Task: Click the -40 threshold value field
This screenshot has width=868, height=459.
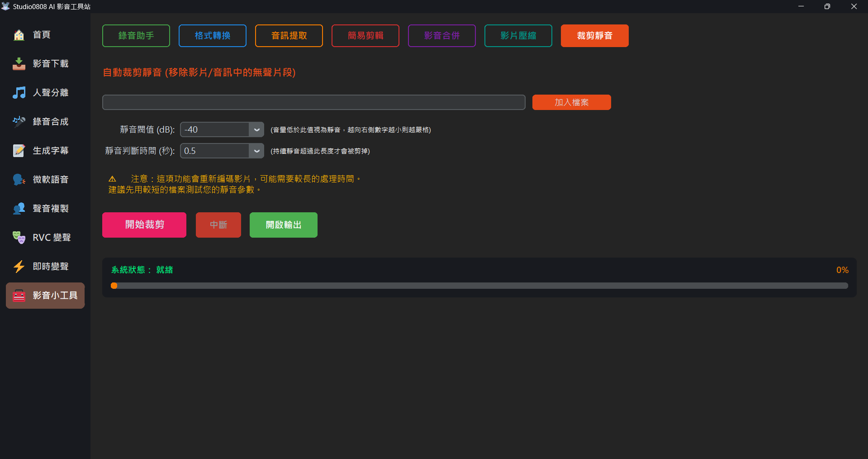Action: (x=215, y=130)
